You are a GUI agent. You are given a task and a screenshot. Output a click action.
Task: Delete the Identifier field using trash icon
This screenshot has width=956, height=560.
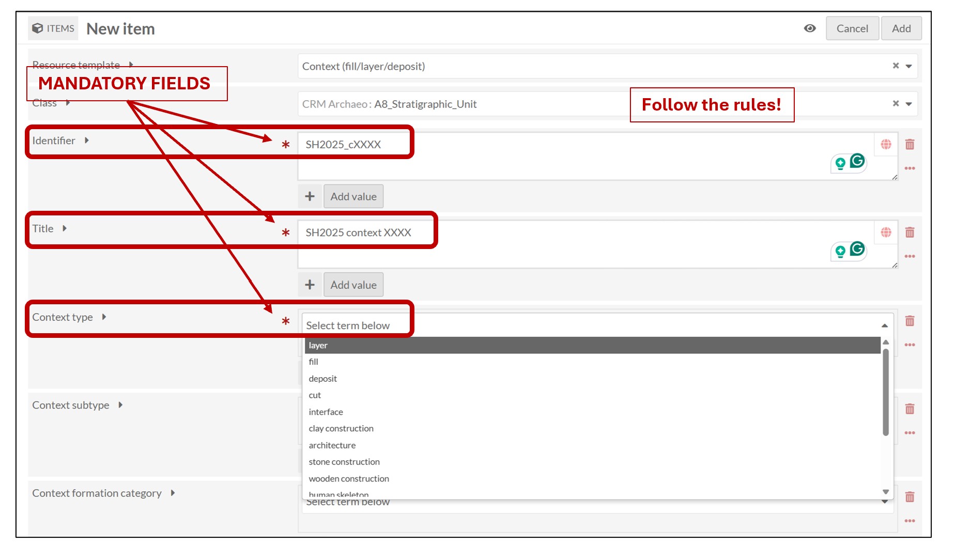(909, 145)
